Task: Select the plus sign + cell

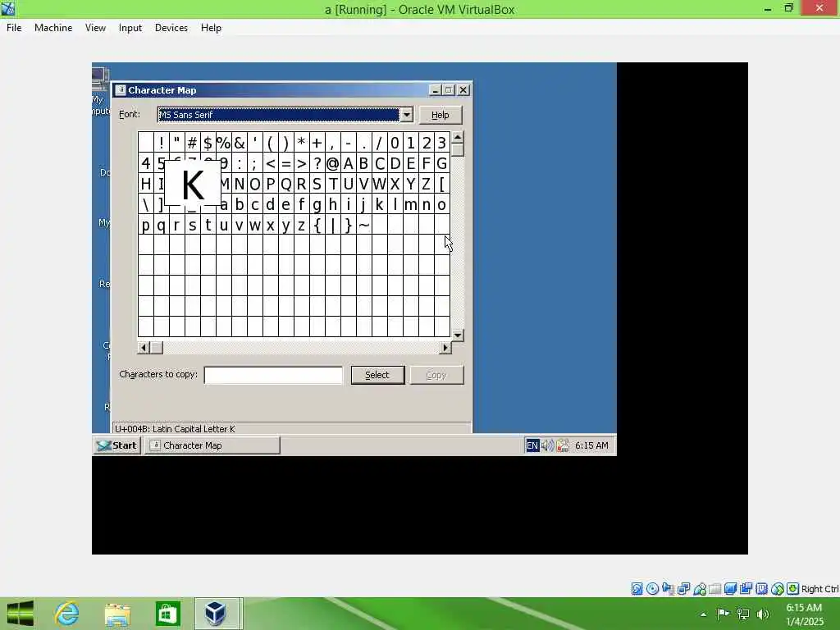Action: pos(317,143)
